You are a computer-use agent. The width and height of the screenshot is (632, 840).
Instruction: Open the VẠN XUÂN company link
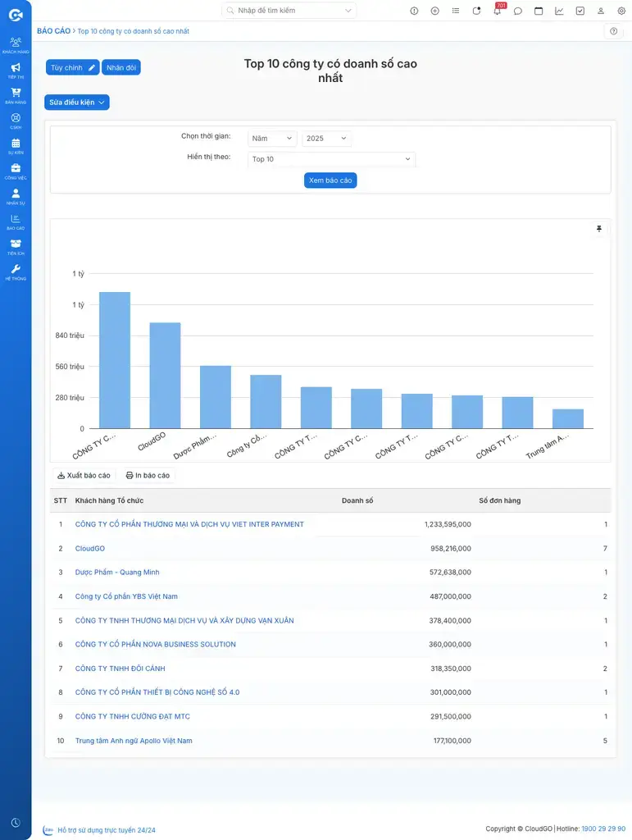(184, 620)
